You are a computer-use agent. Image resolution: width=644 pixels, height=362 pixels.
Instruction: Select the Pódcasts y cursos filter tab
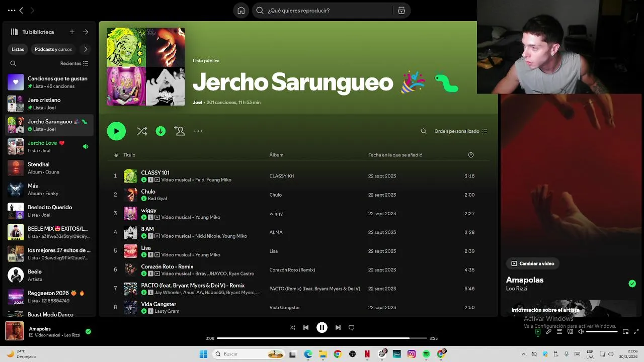[53, 49]
